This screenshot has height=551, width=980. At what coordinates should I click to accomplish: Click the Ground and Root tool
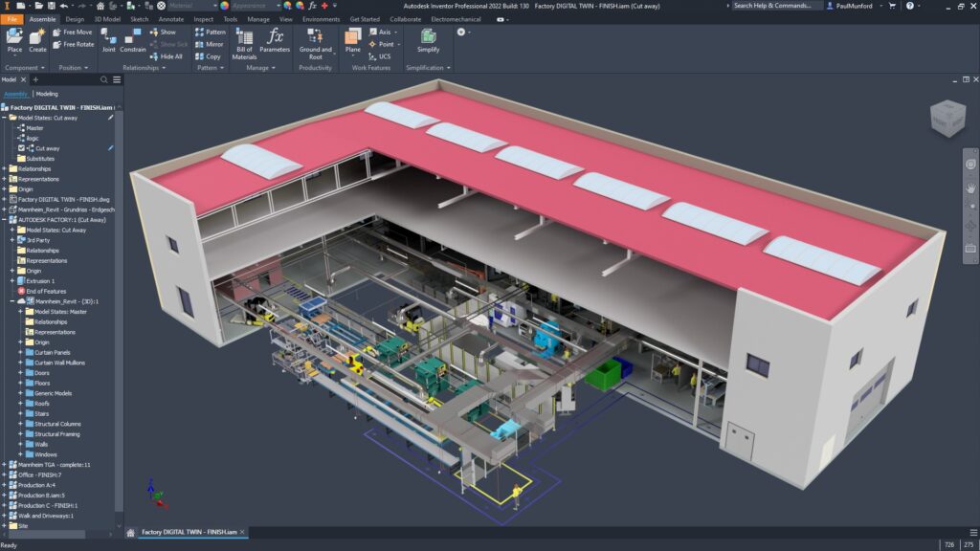point(315,41)
